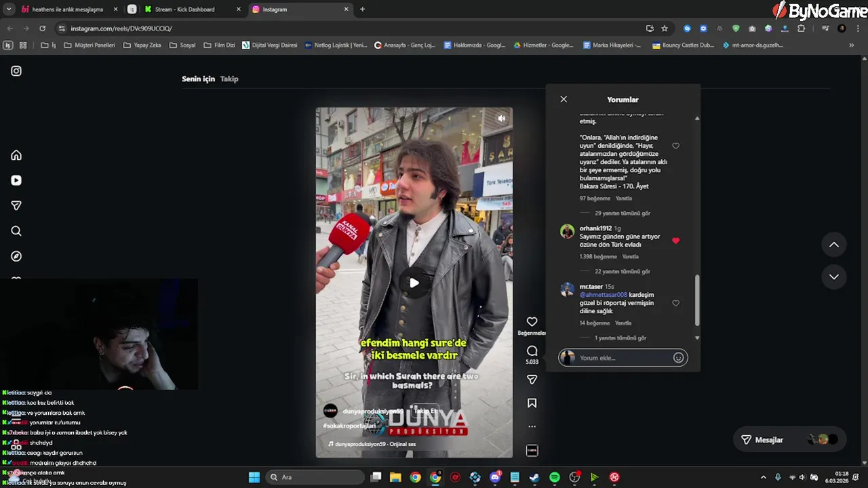Image resolution: width=868 pixels, height=488 pixels.
Task: Switch to the Takip tab
Action: (229, 79)
